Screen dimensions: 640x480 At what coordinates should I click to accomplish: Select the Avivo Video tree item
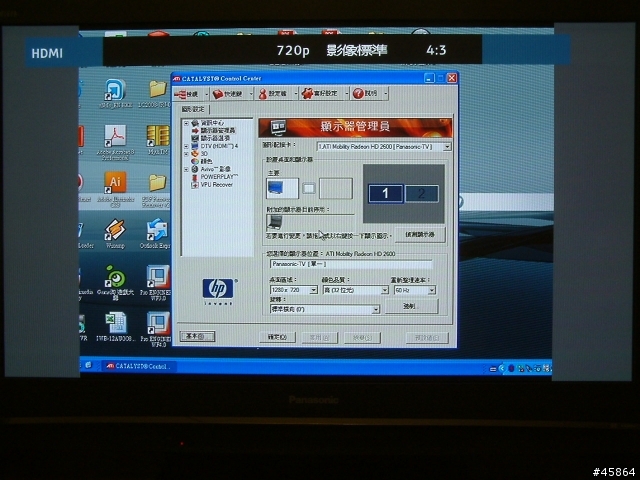(211, 169)
